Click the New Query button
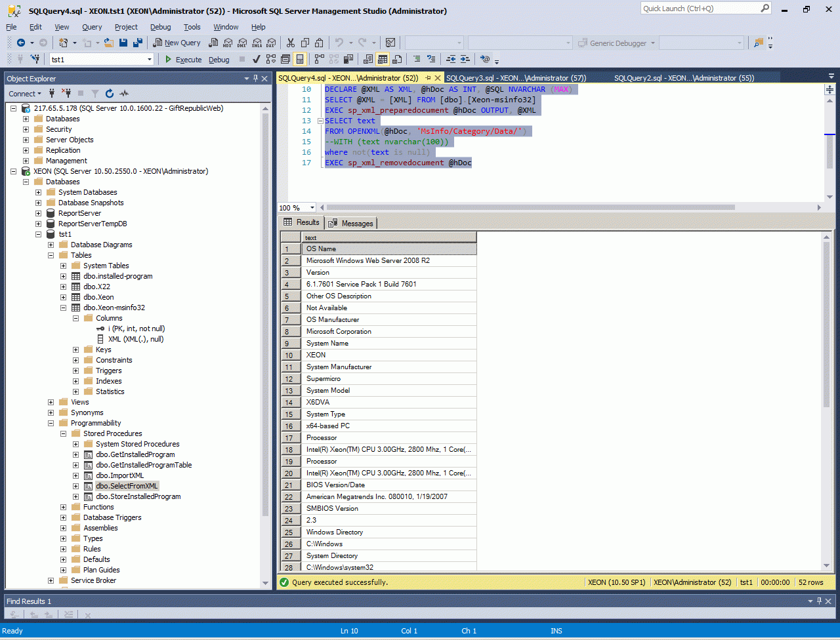The width and height of the screenshot is (840, 640). click(177, 43)
